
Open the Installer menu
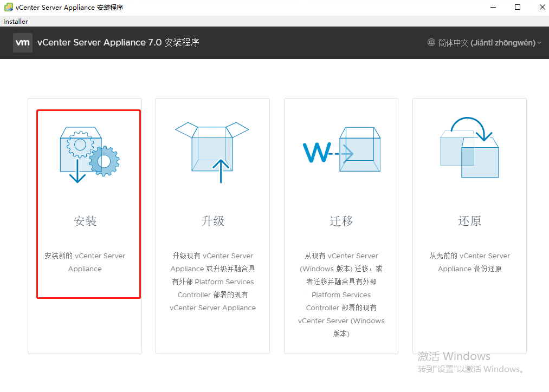(15, 21)
